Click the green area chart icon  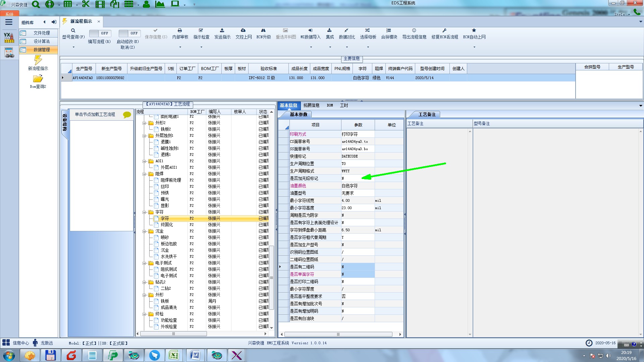(x=160, y=4)
